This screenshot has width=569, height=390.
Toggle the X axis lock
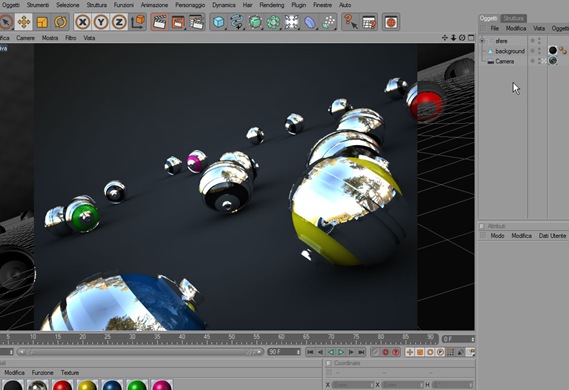[x=82, y=22]
